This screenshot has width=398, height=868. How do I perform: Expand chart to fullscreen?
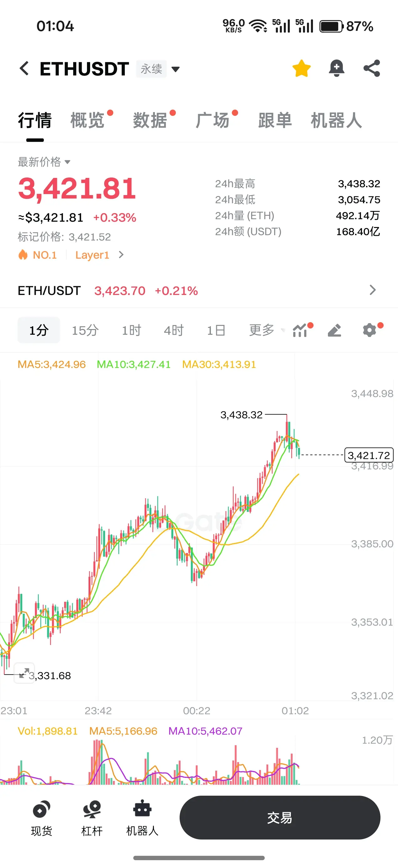tap(24, 673)
